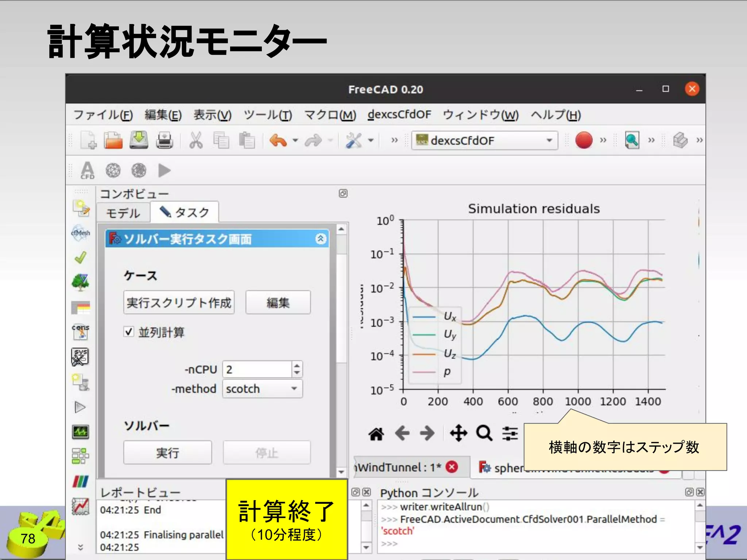
Task: Collapse the ソルバー実行タスク画面 panel header
Action: coord(320,239)
